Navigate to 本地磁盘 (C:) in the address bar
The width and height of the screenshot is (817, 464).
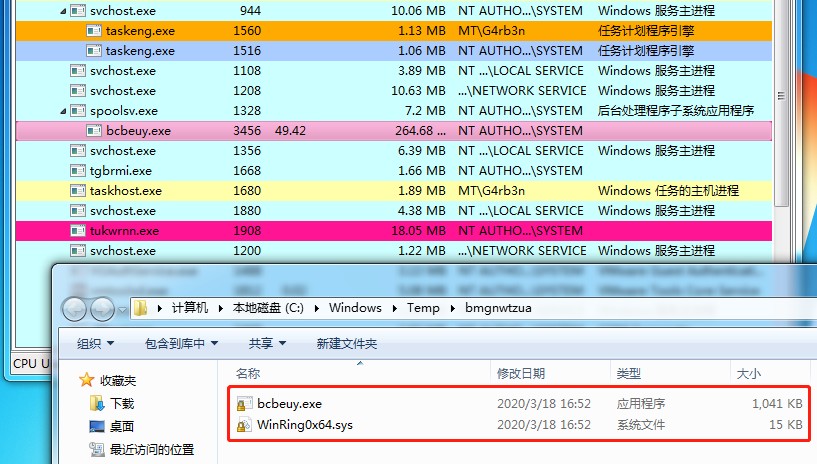tap(268, 308)
